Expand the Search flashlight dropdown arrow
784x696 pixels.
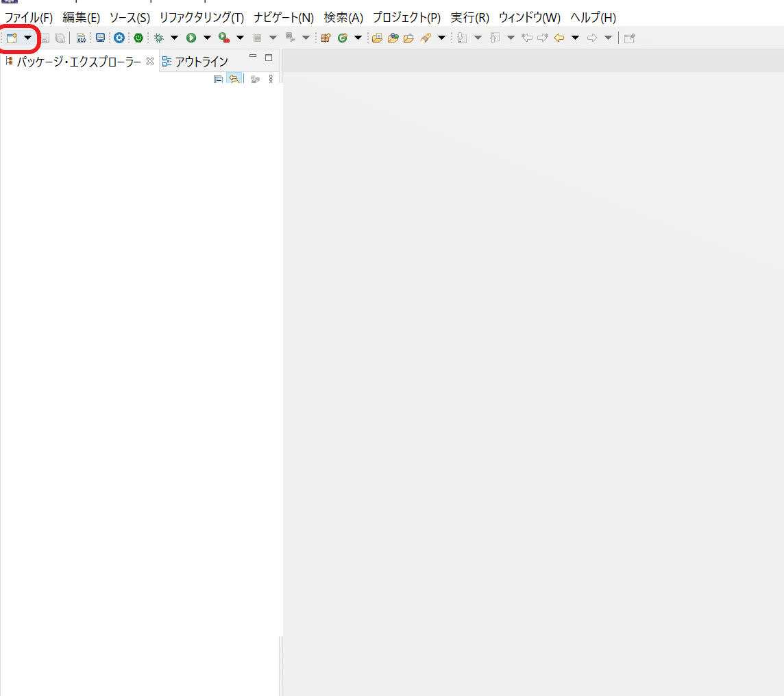(x=441, y=38)
